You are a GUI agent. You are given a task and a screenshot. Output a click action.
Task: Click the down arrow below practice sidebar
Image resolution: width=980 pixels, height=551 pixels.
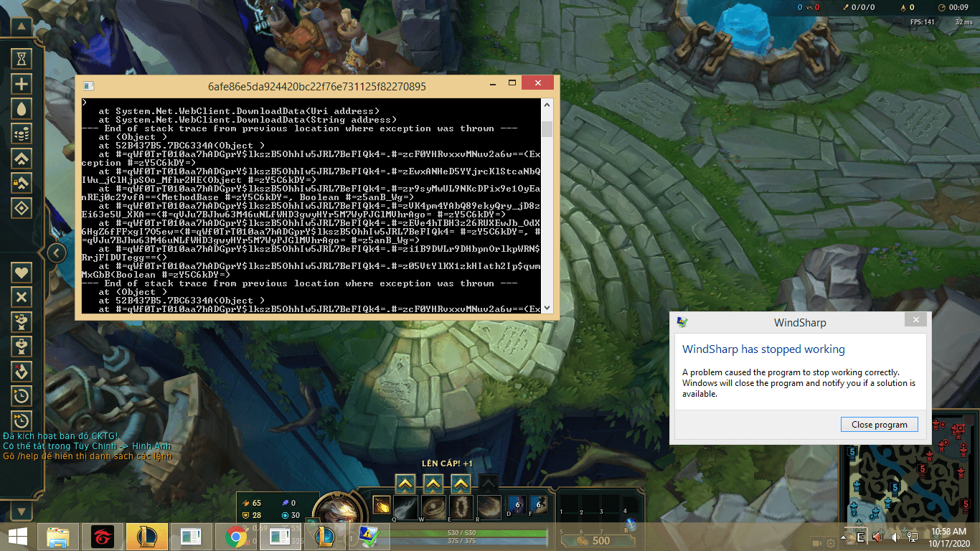(x=22, y=512)
